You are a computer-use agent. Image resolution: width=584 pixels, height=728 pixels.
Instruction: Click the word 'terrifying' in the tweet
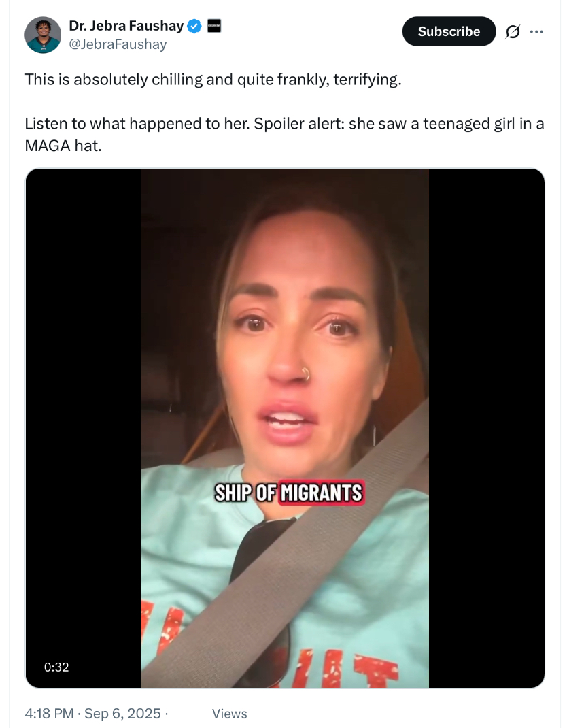(366, 80)
